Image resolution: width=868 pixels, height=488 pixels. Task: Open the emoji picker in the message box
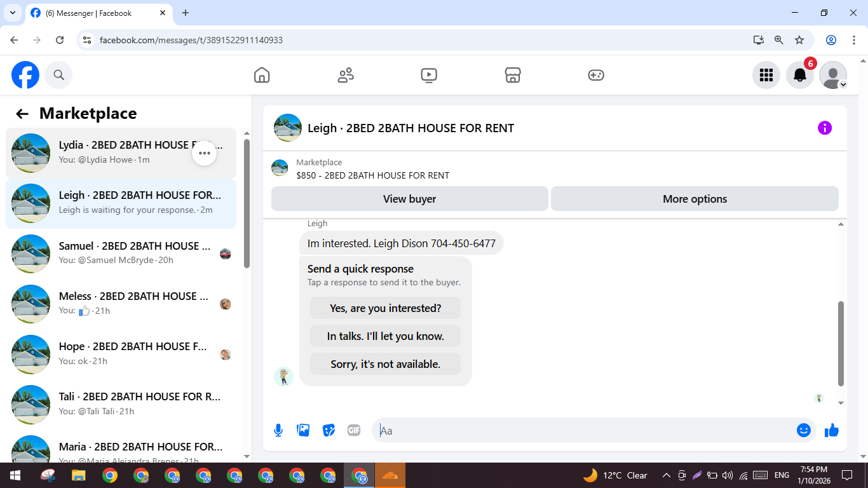pyautogui.click(x=804, y=430)
